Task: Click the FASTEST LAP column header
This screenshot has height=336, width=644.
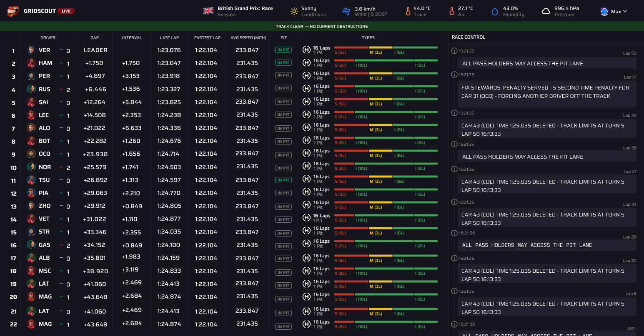Action: 207,37
